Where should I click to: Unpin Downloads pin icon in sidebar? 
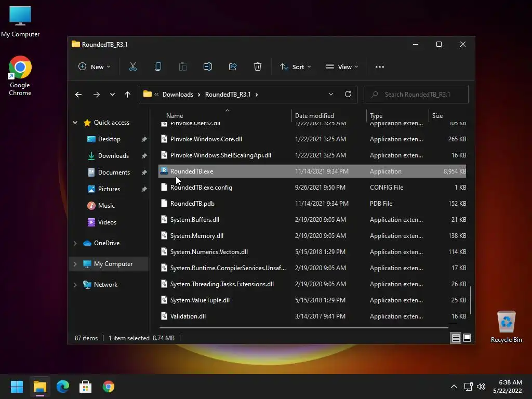144,156
